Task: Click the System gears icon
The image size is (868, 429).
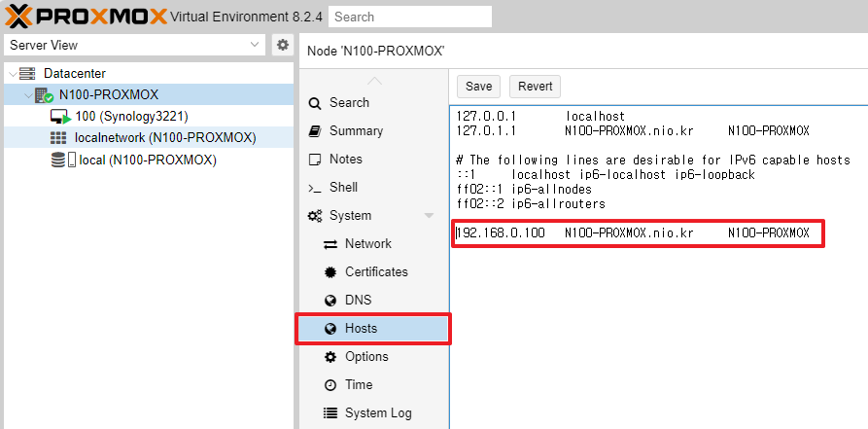Action: (x=315, y=216)
